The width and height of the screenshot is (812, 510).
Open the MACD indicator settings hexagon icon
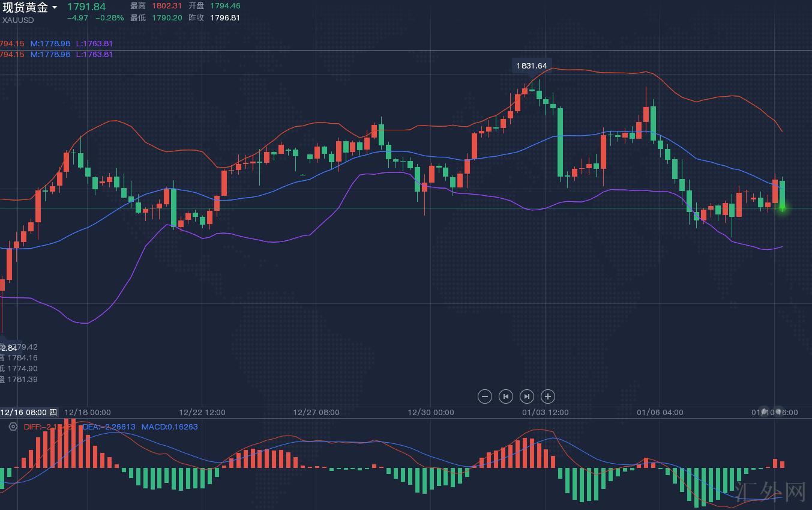pyautogui.click(x=13, y=427)
